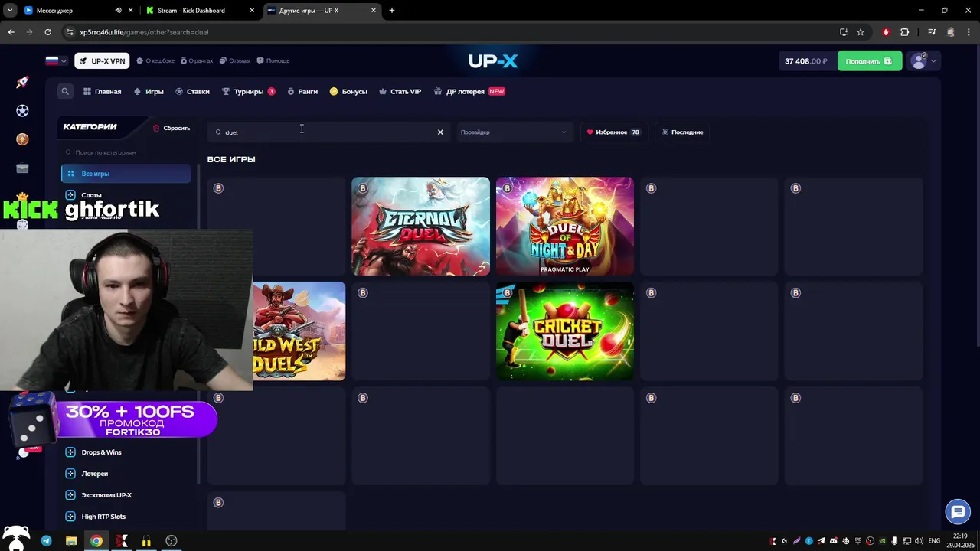Screen dimensions: 980x551
Task: Open the О кешбэке link
Action: [155, 61]
